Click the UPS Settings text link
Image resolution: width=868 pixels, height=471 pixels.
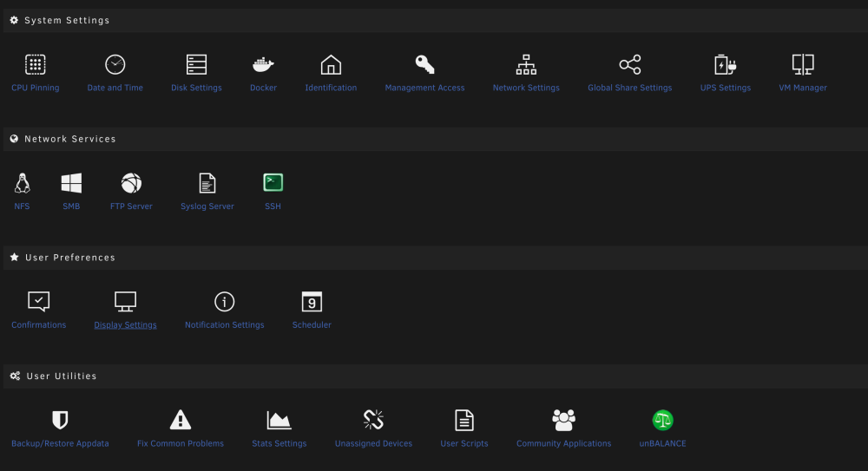725,88
